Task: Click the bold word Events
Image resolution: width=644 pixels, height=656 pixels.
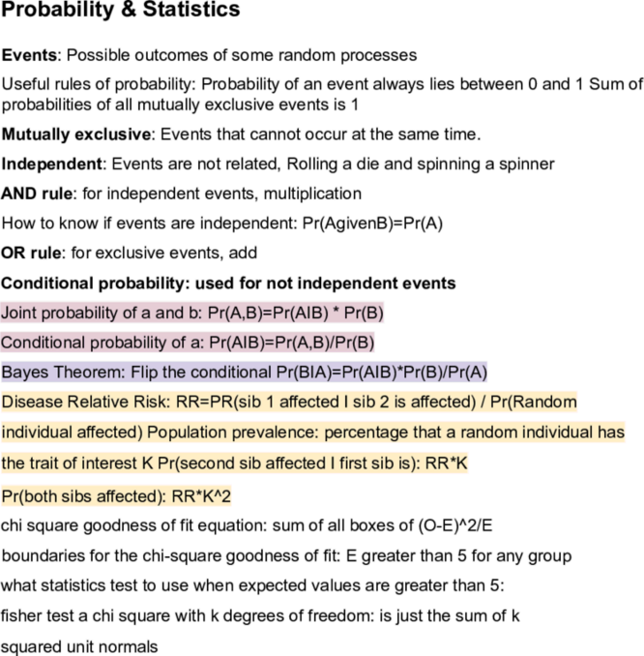Action: [29, 55]
